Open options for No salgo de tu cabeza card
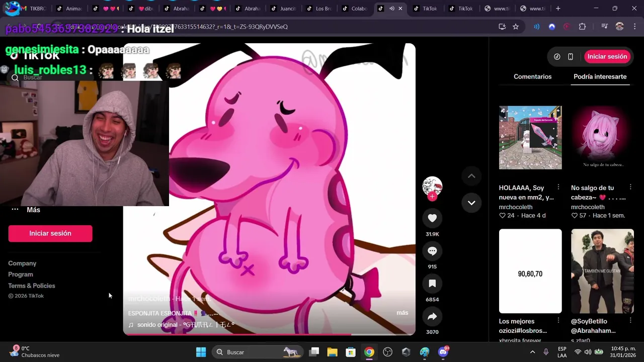This screenshot has width=644, height=362. tap(630, 187)
